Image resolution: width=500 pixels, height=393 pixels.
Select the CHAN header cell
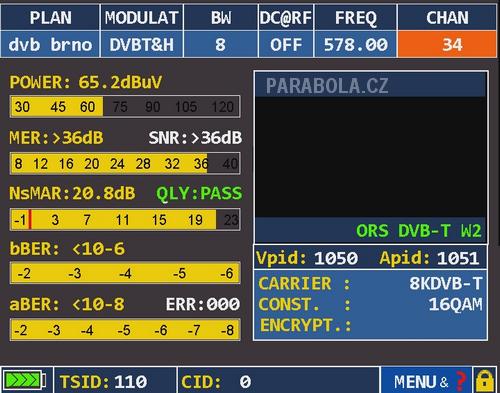pos(447,18)
